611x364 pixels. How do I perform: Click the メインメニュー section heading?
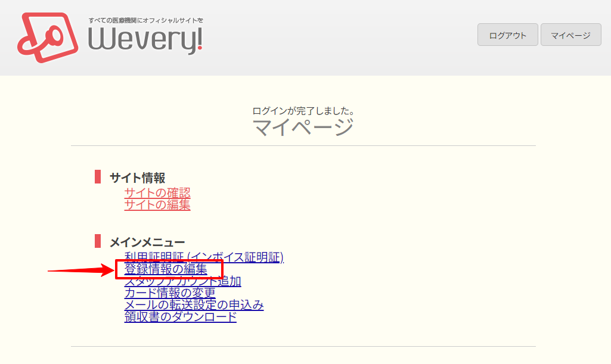click(x=147, y=242)
